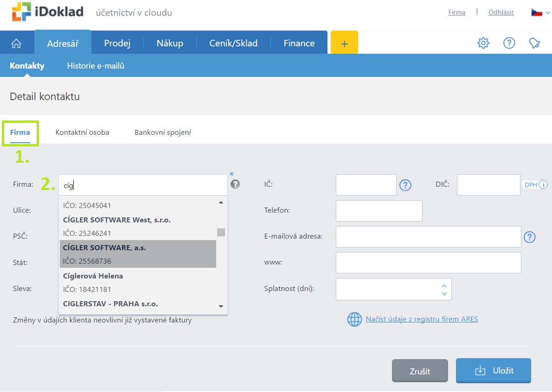The width and height of the screenshot is (552, 392).
Task: Open the Nákup main tab
Action: pos(170,43)
